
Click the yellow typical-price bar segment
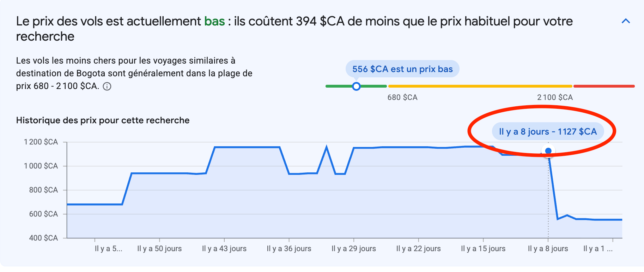click(480, 86)
